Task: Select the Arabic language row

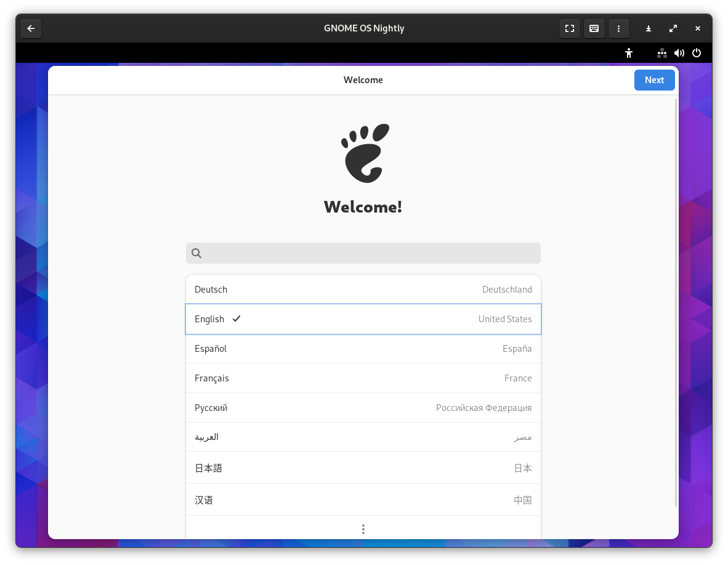Action: click(363, 437)
